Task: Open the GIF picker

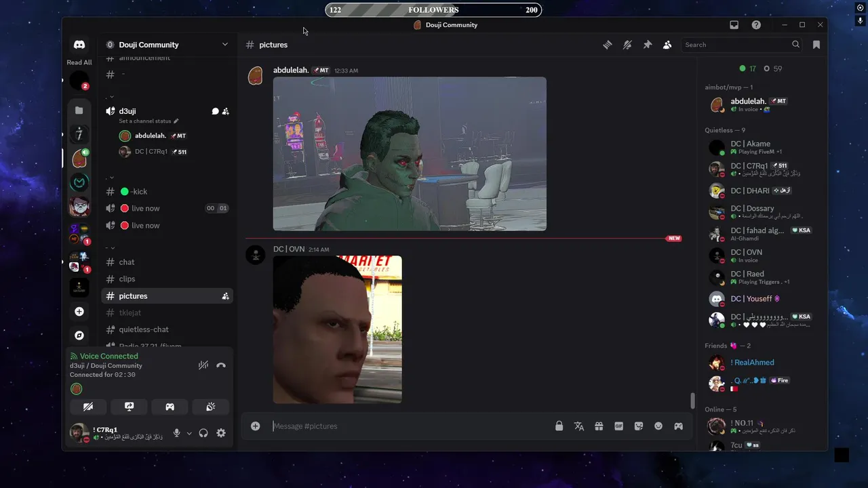Action: (x=618, y=426)
